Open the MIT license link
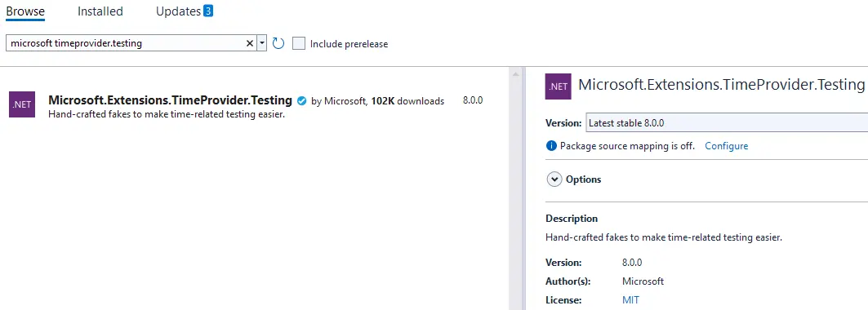Viewport: 868px width, 310px height. pos(630,300)
